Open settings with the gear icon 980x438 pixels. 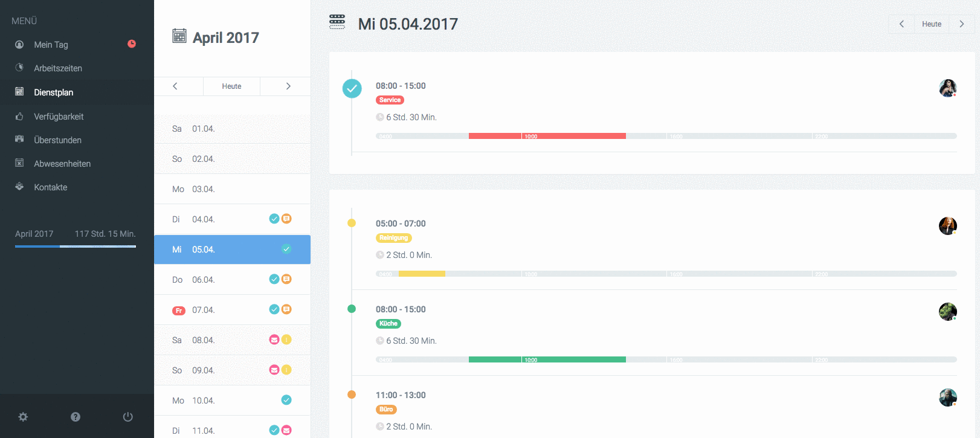coord(23,417)
